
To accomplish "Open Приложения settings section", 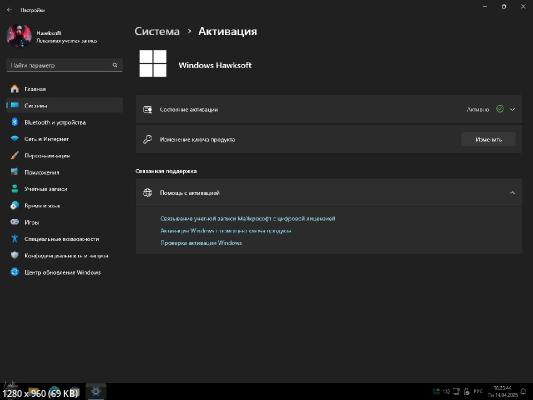I will (65, 172).
